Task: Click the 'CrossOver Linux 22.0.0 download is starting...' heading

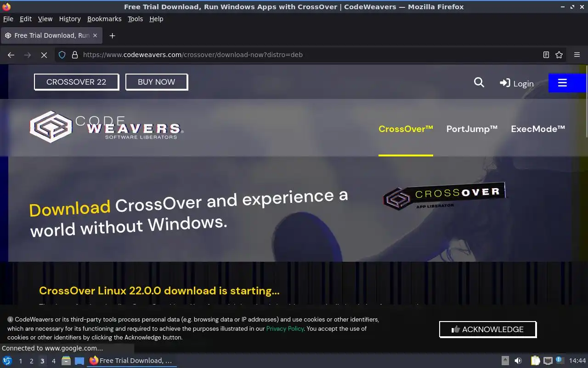Action: tap(159, 291)
